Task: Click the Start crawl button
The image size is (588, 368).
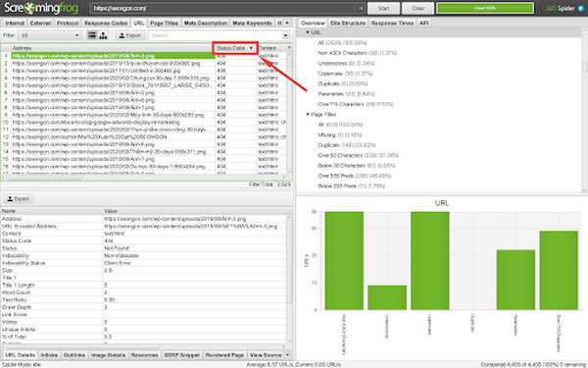Action: (x=383, y=8)
